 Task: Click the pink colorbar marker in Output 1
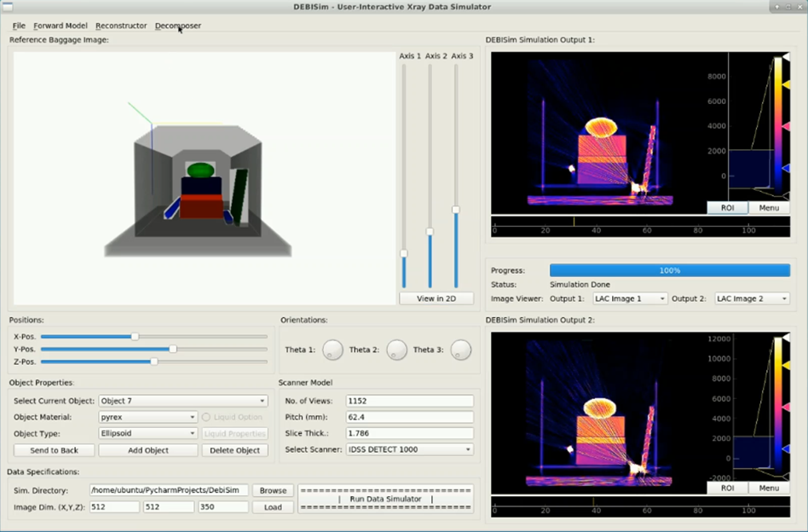pyautogui.click(x=785, y=126)
